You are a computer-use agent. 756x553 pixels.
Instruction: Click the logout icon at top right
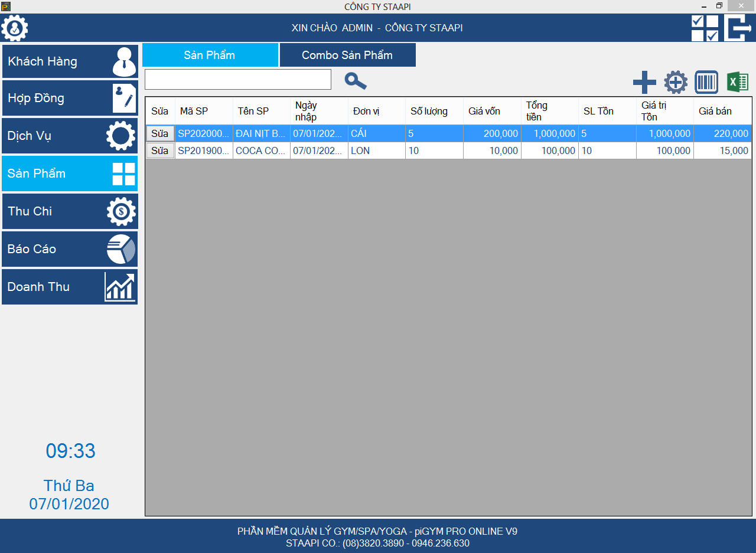click(x=738, y=28)
